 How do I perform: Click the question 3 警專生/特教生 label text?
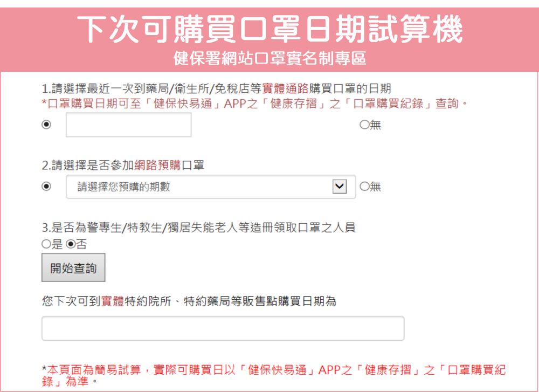coord(198,228)
